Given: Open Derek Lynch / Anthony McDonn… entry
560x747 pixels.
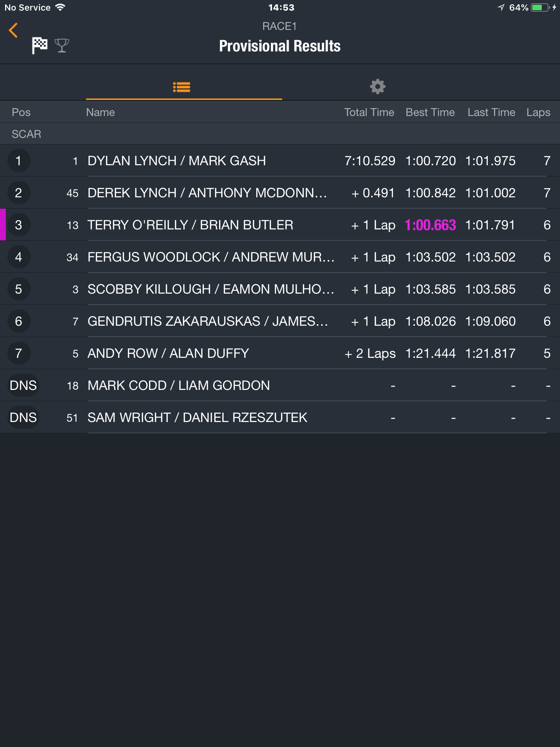Looking at the screenshot, I should coord(280,193).
